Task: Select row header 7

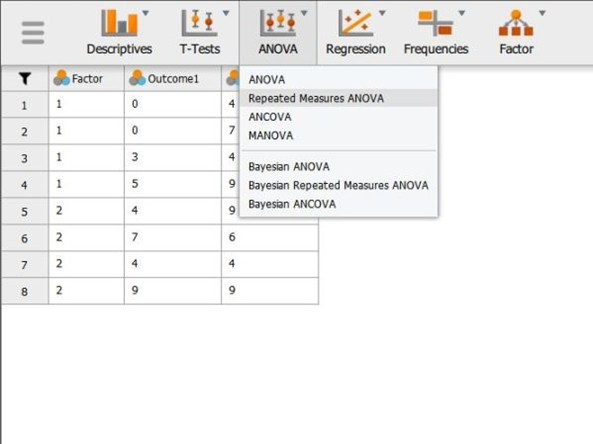Action: pyautogui.click(x=25, y=264)
